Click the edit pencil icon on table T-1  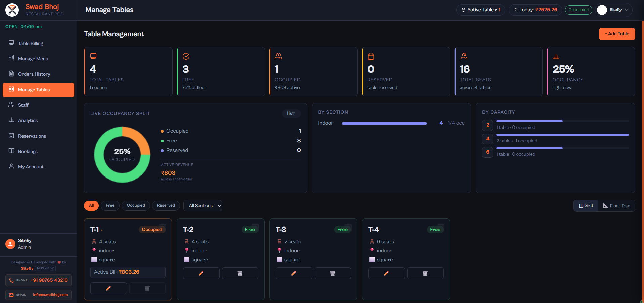coord(108,288)
